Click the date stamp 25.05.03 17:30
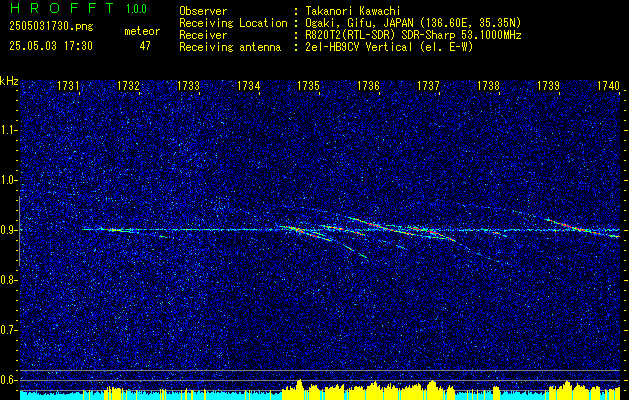Viewport: 629px width, 400px height. pos(51,46)
